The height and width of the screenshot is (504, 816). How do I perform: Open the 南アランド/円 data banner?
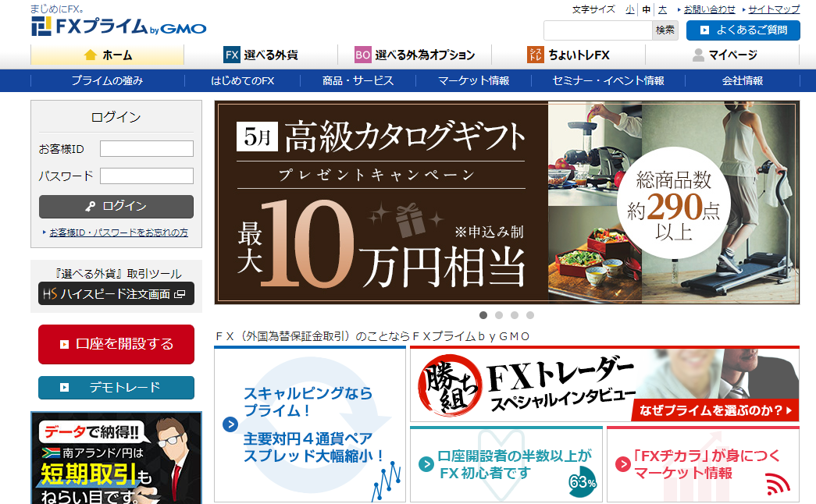(116, 458)
